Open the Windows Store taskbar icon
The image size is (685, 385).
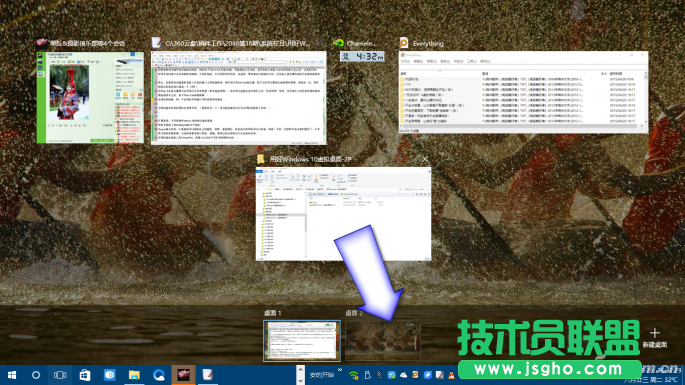coord(85,375)
